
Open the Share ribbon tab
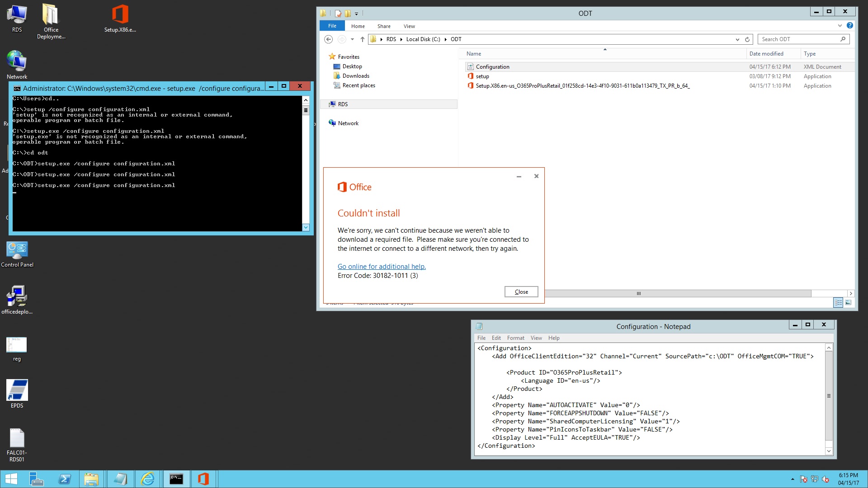(x=384, y=26)
